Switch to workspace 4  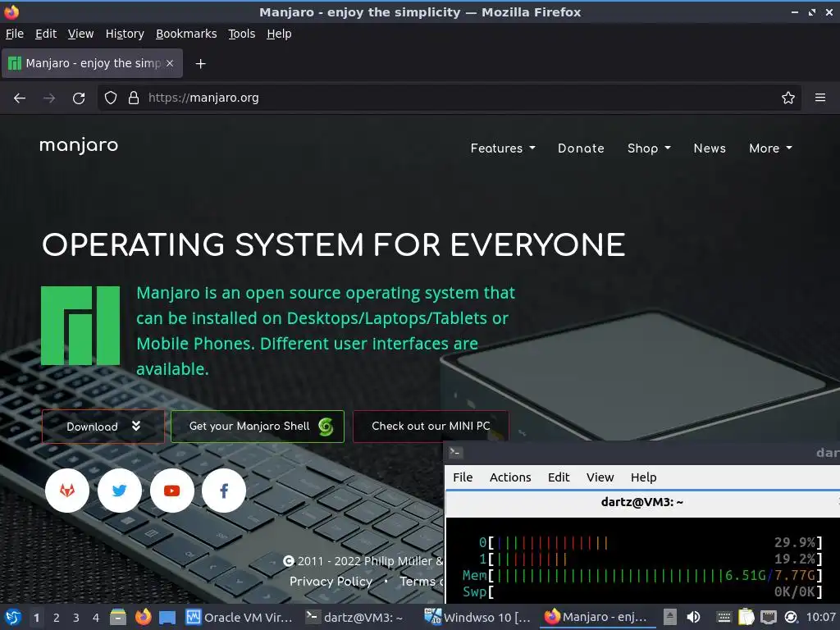96,618
